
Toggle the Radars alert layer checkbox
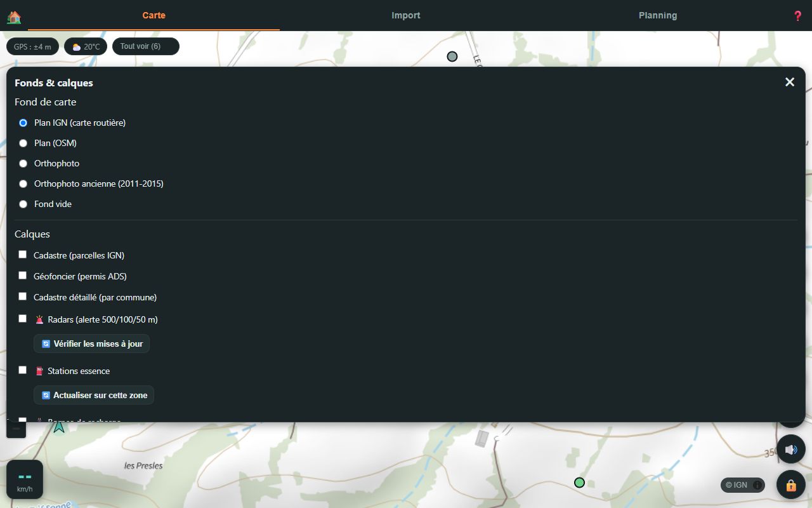tap(23, 319)
